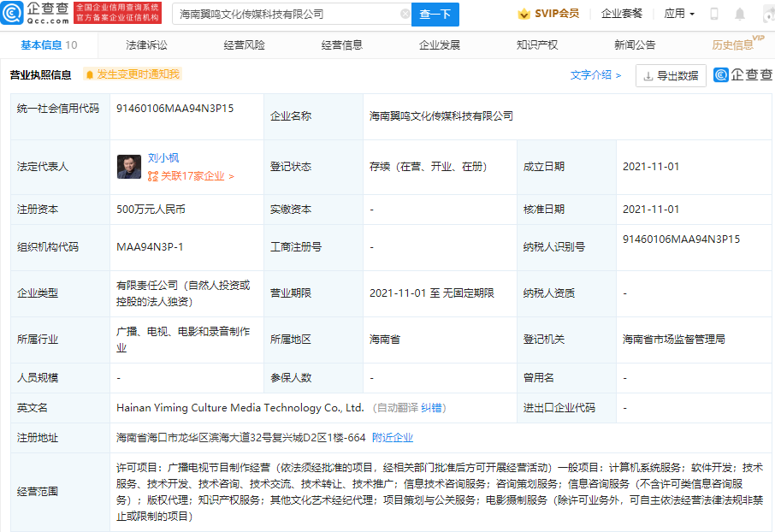The width and height of the screenshot is (775, 532).
Task: Select the 经营风险 tab
Action: (x=244, y=44)
